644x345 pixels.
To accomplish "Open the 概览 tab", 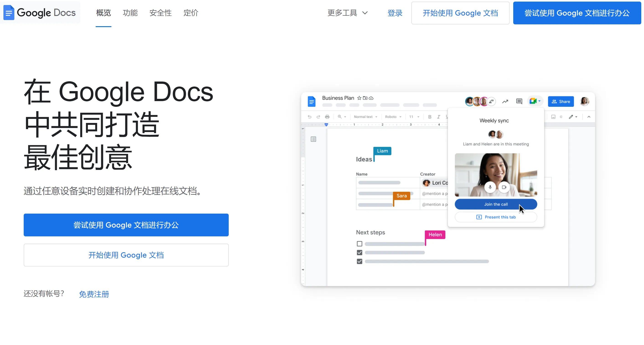I will pos(103,13).
